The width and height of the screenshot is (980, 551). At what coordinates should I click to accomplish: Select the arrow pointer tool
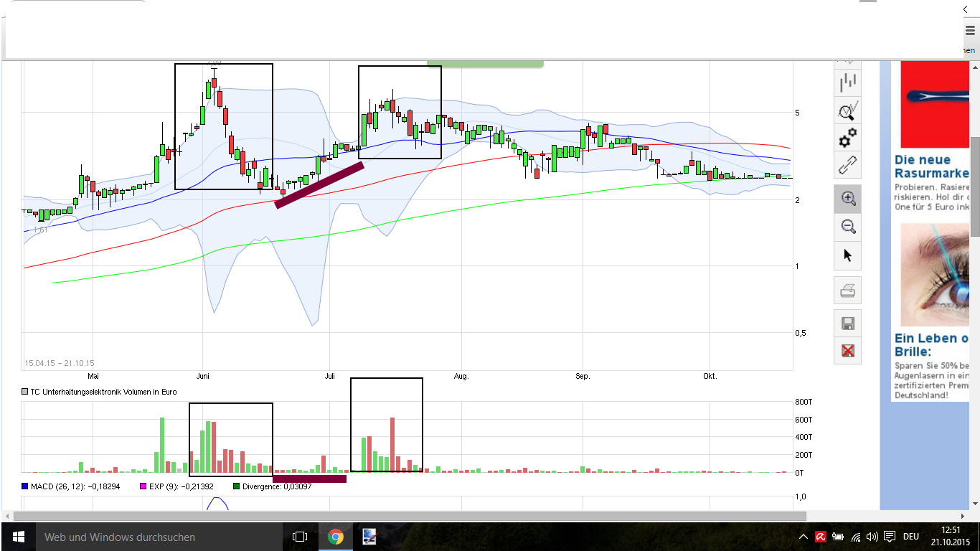point(848,255)
